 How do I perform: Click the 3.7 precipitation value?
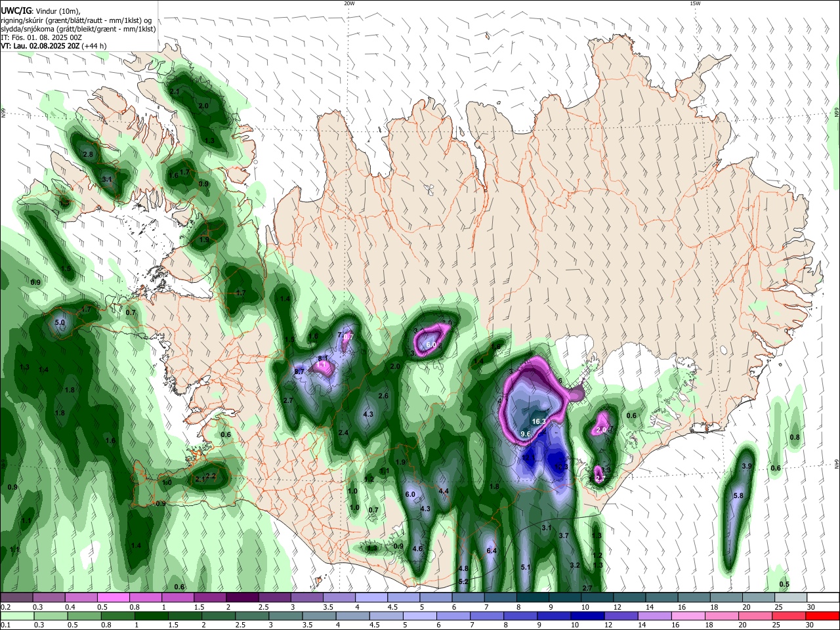click(563, 535)
